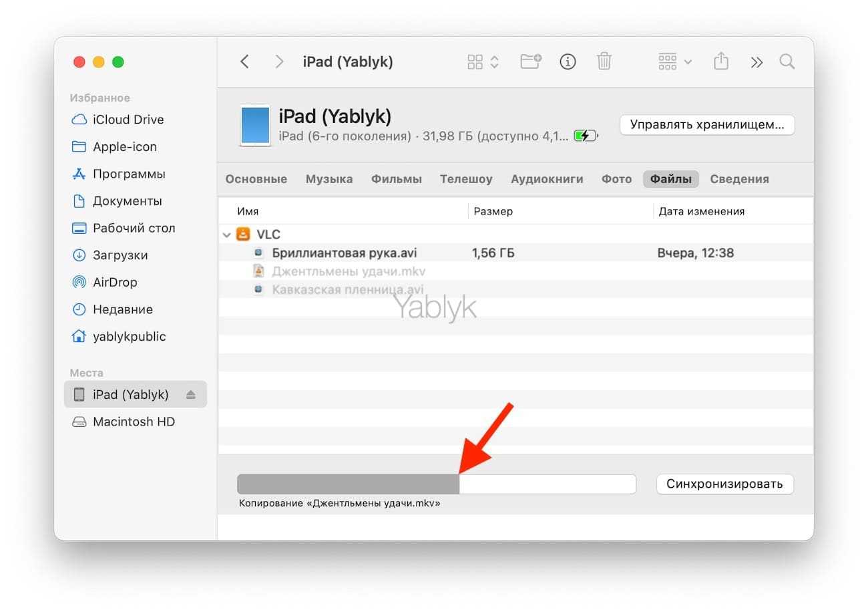The image size is (868, 612).
Task: Click the Get Info toolbar icon
Action: pos(568,62)
